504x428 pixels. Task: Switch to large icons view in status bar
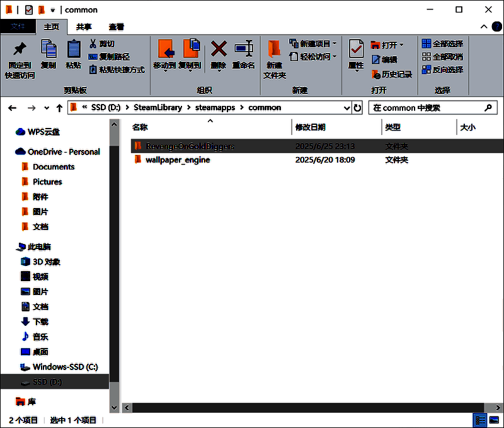(495, 420)
